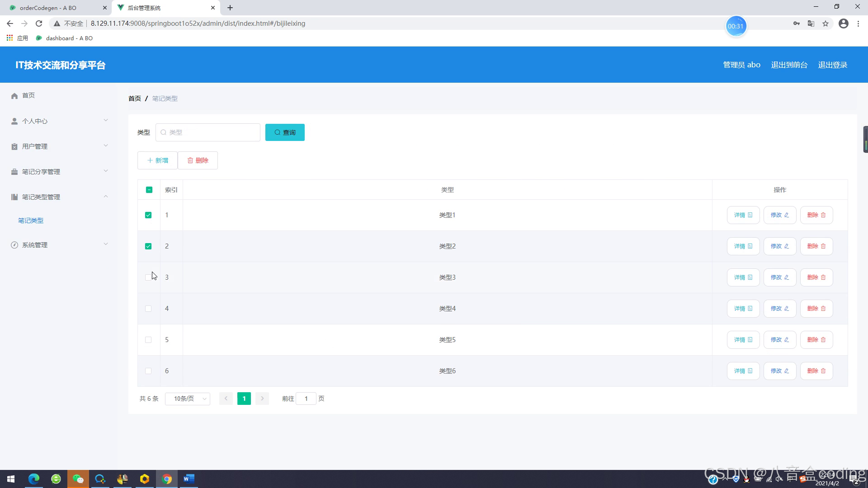
Task: Open the Chrome profile avatar
Action: pos(844,23)
